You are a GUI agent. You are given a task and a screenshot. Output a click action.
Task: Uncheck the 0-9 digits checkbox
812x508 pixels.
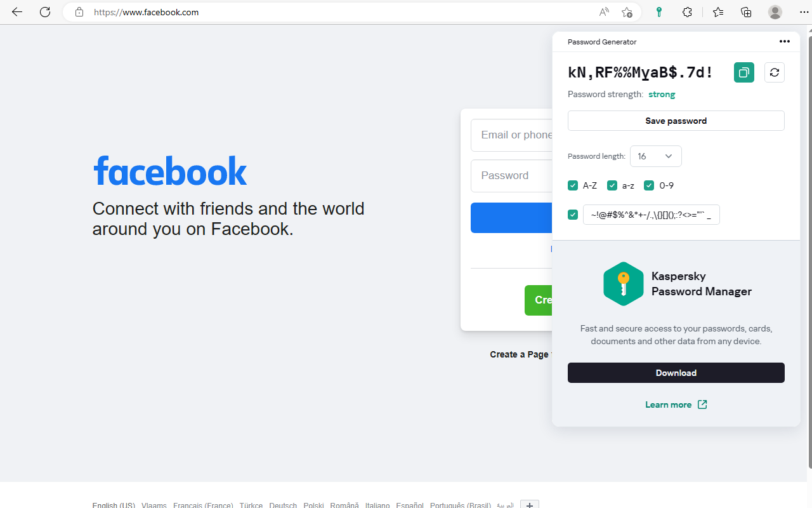click(649, 185)
